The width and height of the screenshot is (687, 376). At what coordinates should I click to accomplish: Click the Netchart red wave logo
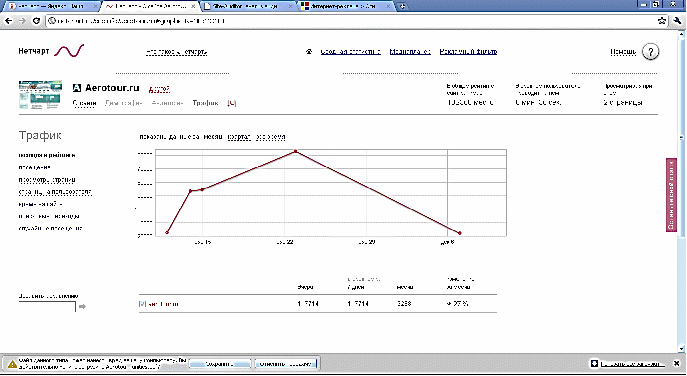pyautogui.click(x=69, y=51)
